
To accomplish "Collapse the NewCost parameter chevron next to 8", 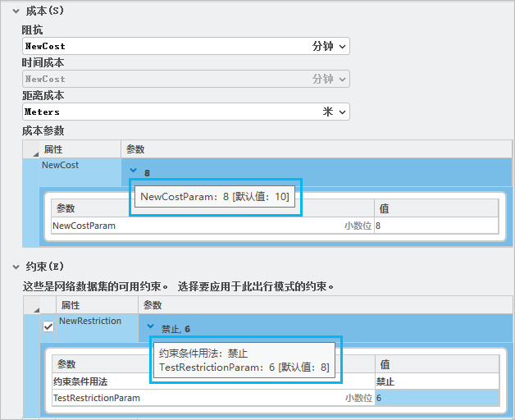I will point(134,171).
